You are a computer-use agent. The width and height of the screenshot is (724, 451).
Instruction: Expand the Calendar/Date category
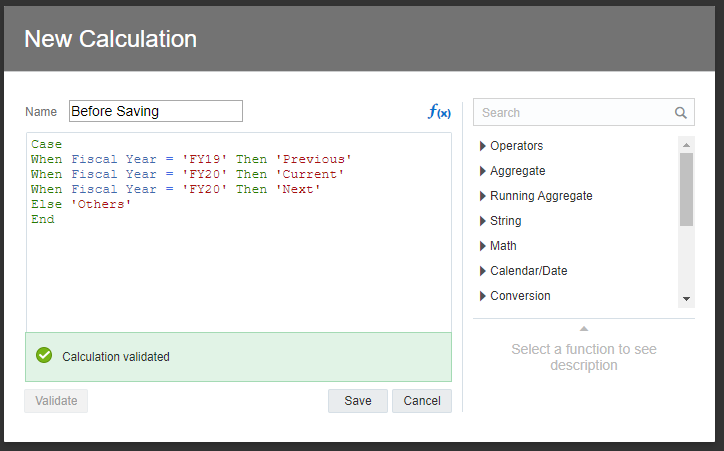click(x=483, y=271)
